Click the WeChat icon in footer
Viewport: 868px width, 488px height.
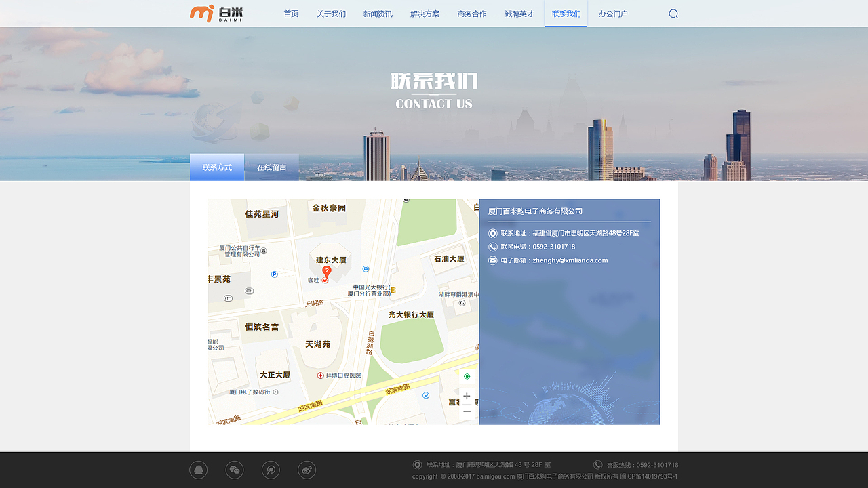(x=235, y=470)
